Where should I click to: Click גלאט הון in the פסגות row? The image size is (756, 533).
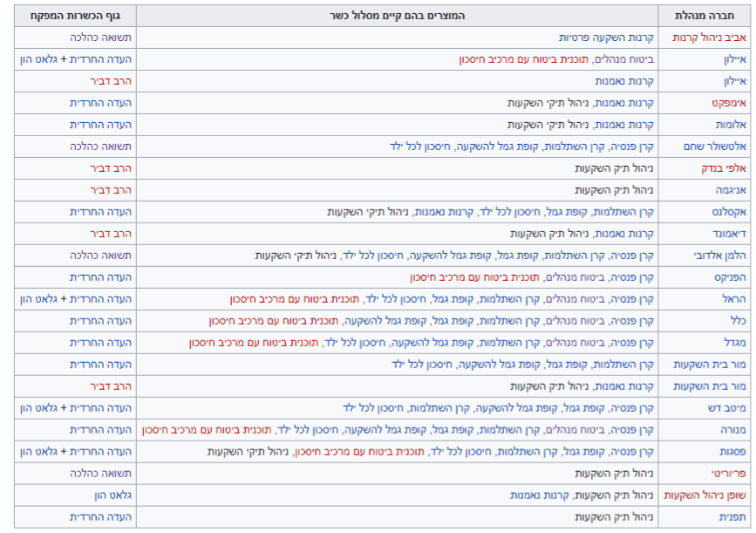pos(38,452)
